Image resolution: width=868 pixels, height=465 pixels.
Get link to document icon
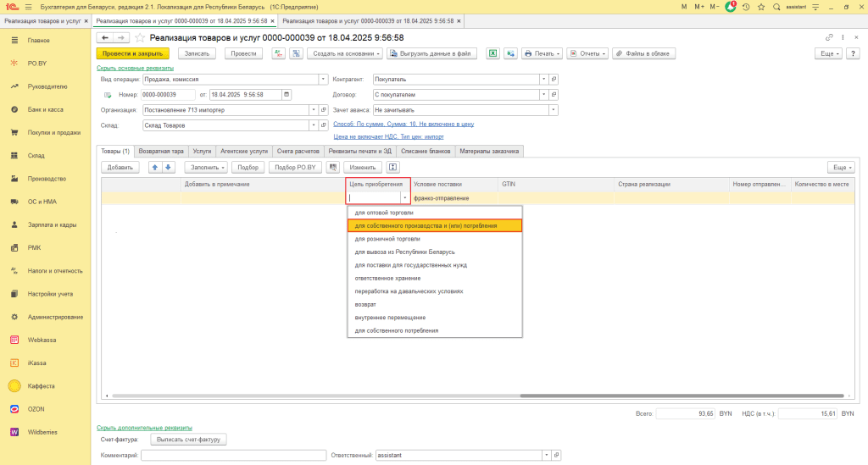[x=829, y=37]
